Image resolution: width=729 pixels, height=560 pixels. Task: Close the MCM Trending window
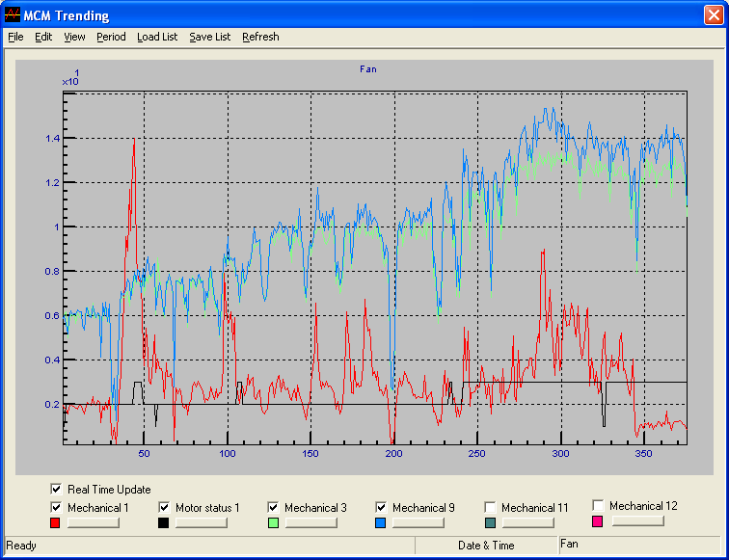pyautogui.click(x=712, y=15)
